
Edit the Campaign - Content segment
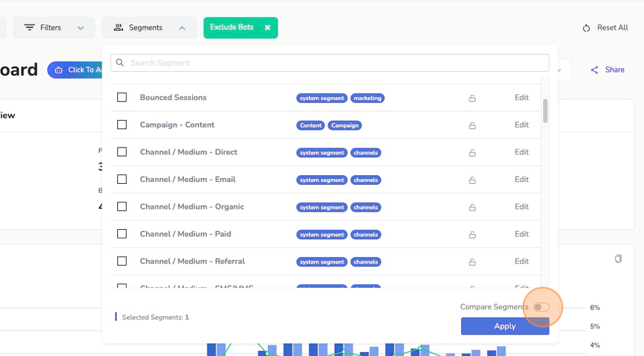[522, 125]
